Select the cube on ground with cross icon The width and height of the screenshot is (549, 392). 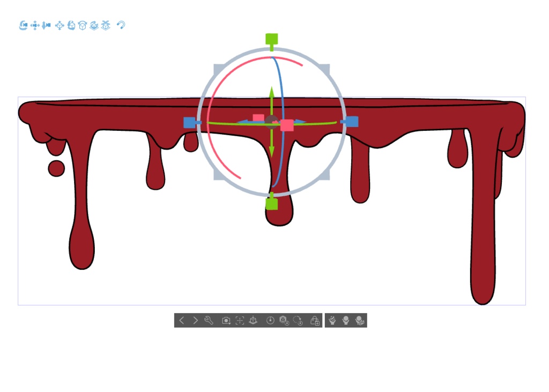[106, 25]
